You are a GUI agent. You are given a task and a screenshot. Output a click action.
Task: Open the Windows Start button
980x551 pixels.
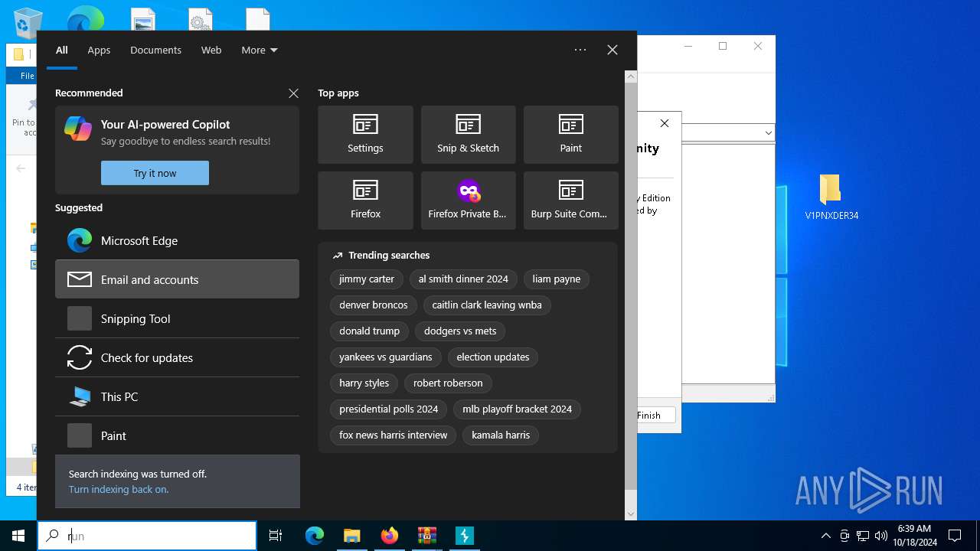[18, 536]
